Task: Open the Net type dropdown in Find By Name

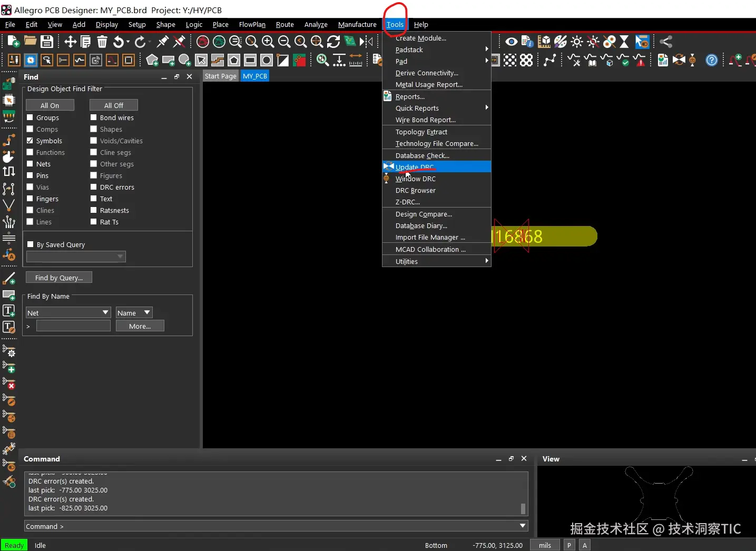Action: tap(68, 313)
